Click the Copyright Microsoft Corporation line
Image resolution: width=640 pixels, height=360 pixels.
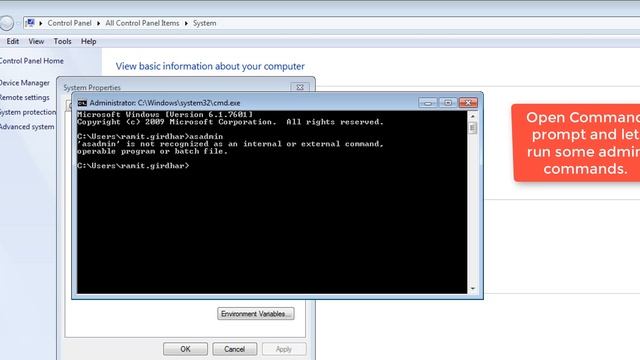(x=230, y=122)
